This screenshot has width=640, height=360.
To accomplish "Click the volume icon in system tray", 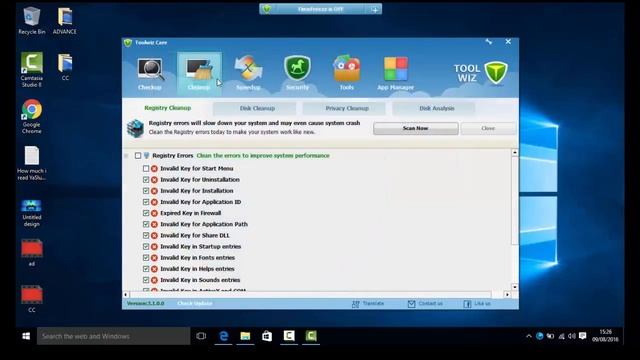I will (571, 336).
